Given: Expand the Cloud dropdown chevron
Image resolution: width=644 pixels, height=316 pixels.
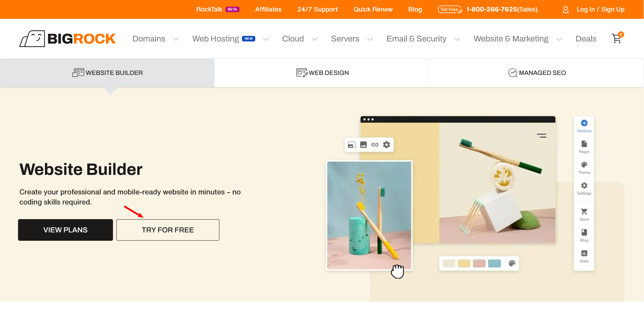Looking at the screenshot, I should click(x=315, y=39).
